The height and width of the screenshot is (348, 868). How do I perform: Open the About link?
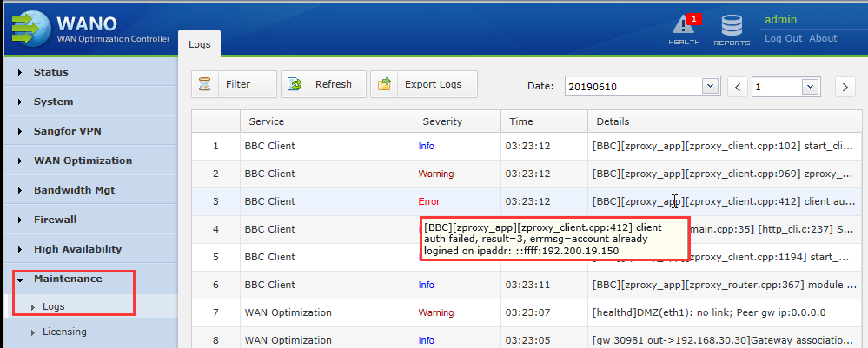[x=823, y=38]
